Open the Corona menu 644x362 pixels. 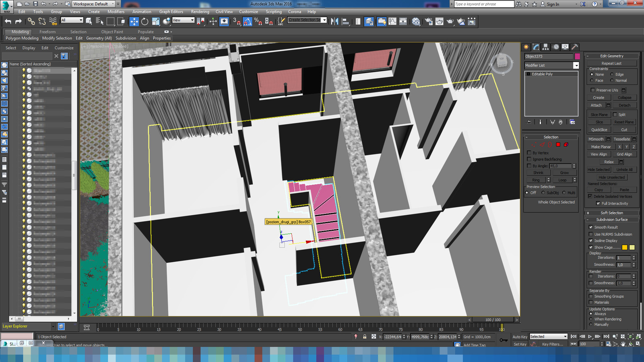click(295, 12)
